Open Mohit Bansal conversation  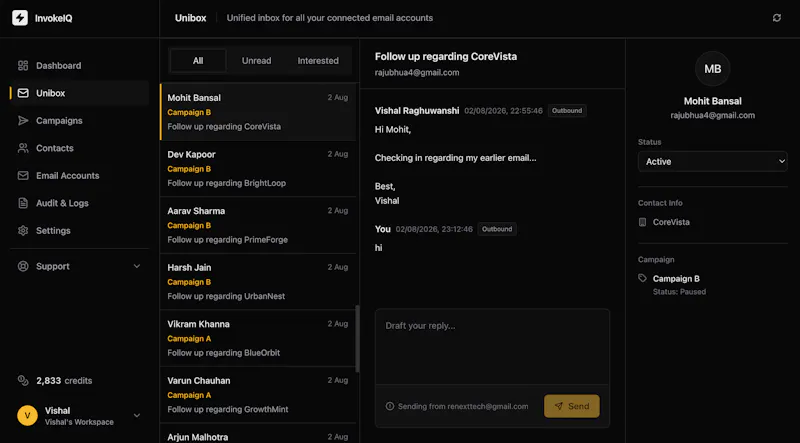coord(258,112)
